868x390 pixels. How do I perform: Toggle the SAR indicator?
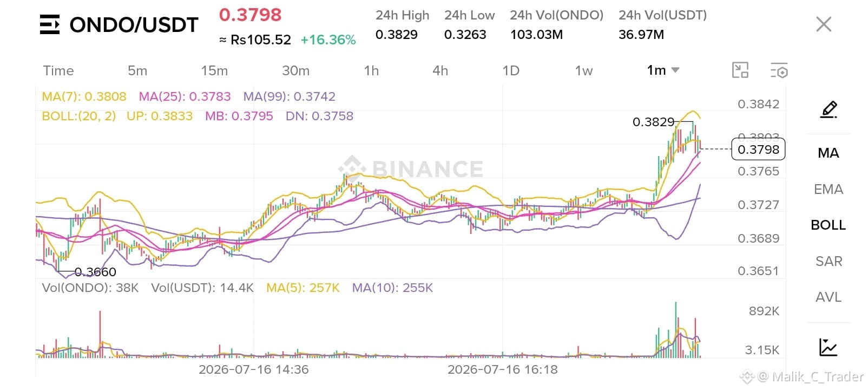(828, 261)
